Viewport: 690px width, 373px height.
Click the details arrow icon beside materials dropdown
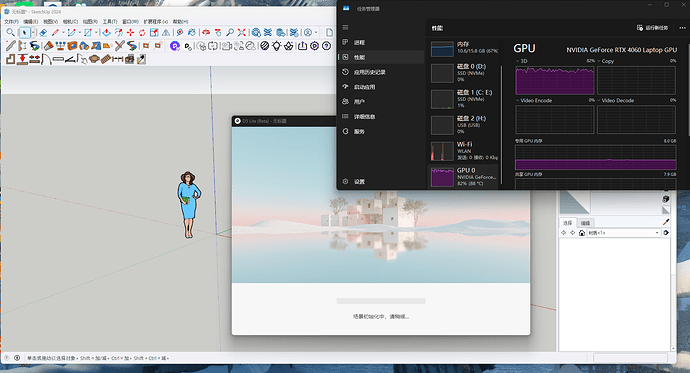[666, 233]
